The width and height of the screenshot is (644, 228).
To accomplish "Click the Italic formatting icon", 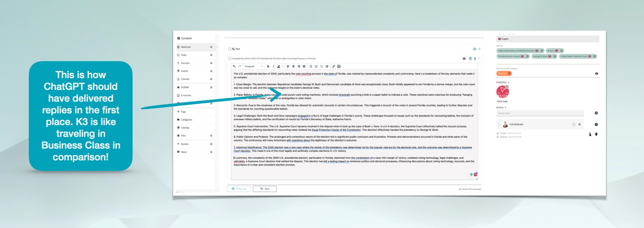I will click(273, 66).
